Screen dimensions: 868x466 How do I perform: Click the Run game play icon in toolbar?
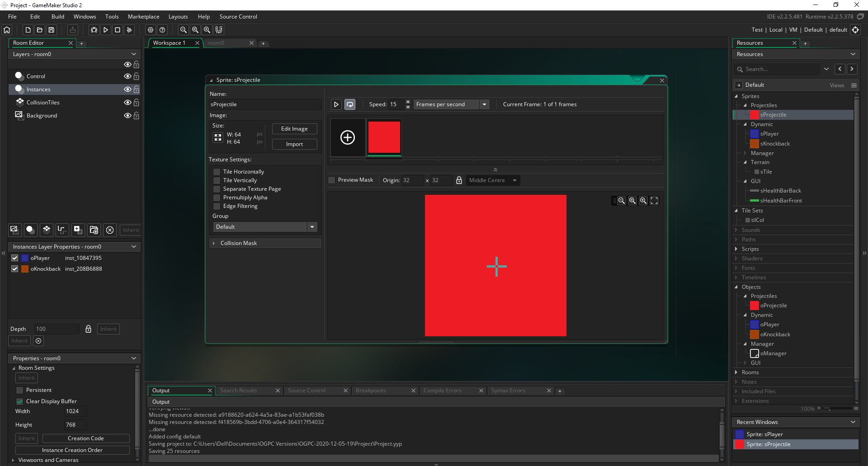tap(106, 30)
